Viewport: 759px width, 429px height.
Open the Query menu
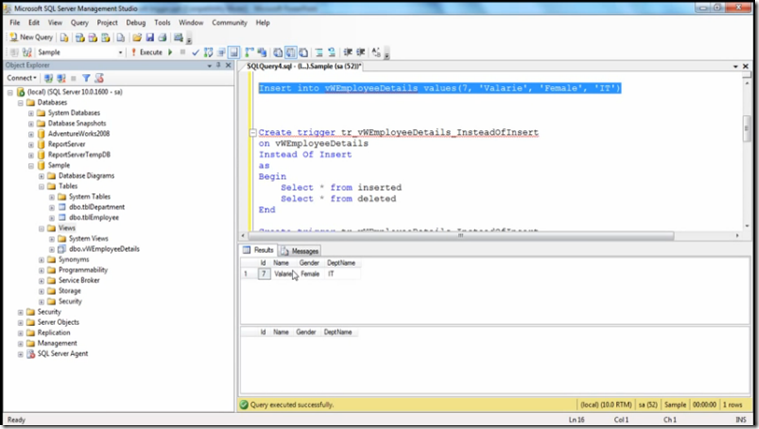(79, 23)
